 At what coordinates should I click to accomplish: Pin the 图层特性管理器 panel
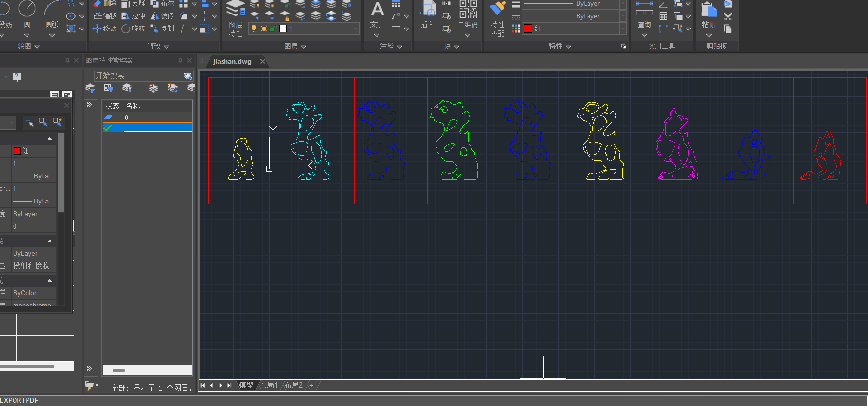coord(180,60)
